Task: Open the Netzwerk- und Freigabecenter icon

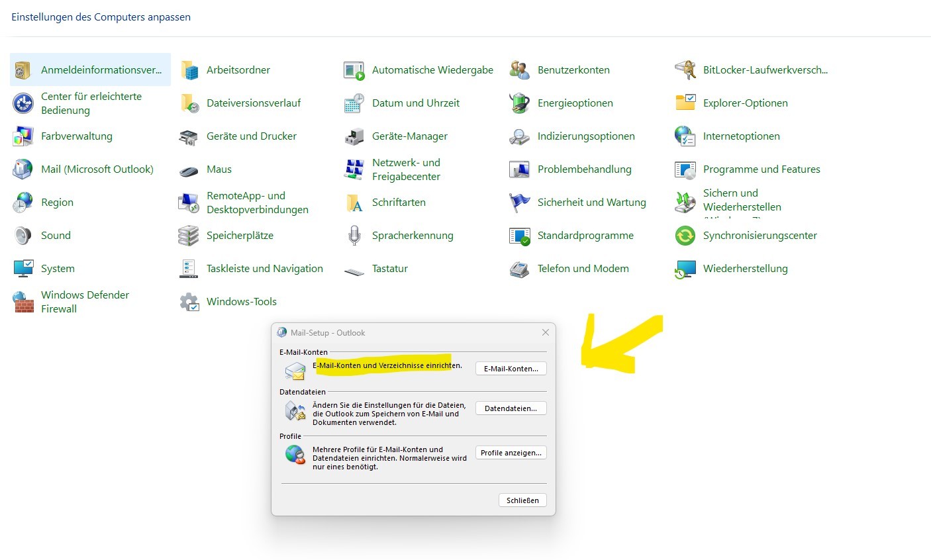Action: tap(354, 169)
